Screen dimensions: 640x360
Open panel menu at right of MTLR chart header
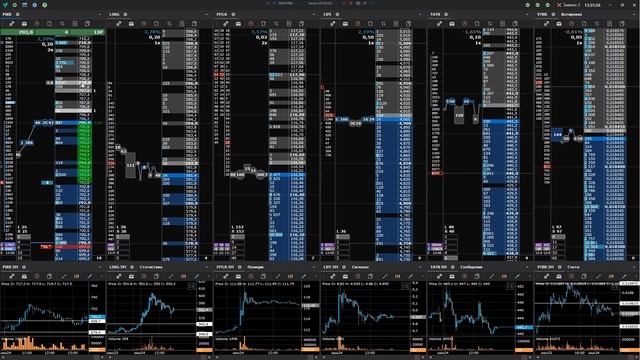pos(314,267)
